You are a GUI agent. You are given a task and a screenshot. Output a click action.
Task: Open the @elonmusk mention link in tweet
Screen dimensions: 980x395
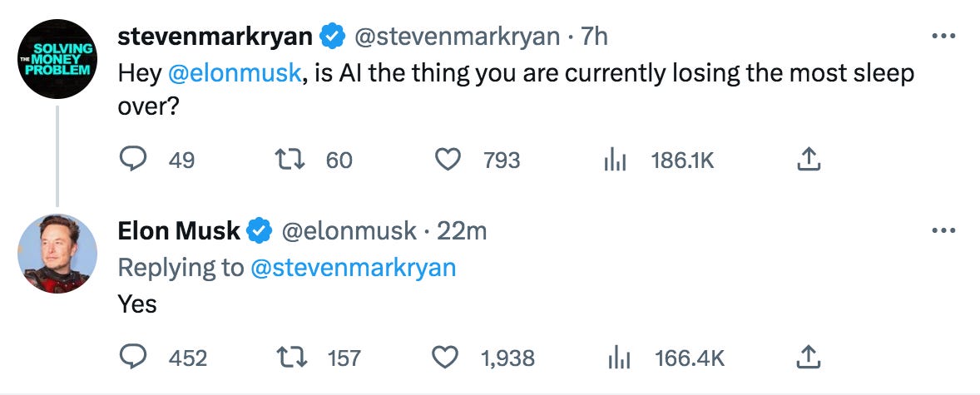(235, 74)
